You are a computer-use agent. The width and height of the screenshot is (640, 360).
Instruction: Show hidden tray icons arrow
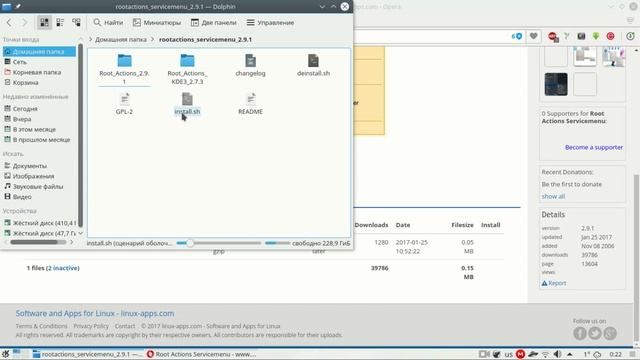[570, 354]
